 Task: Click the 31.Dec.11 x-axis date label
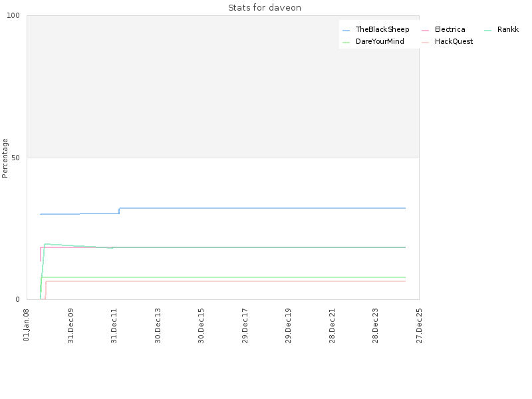pyautogui.click(x=114, y=325)
